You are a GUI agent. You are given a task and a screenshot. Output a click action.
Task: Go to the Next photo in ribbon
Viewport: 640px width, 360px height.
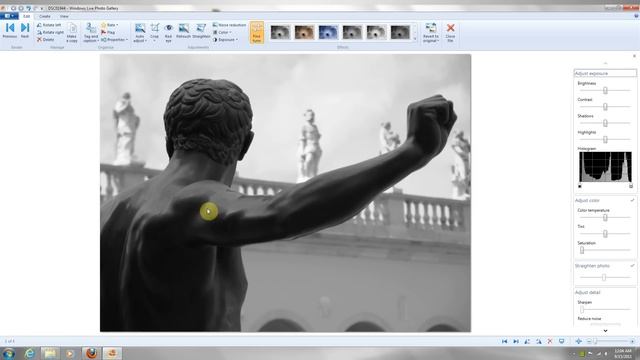coord(25,31)
